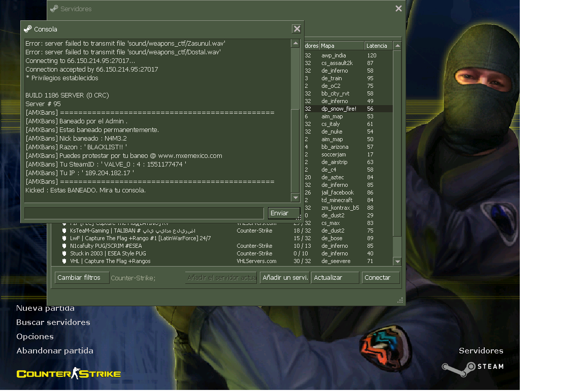The height and width of the screenshot is (392, 567).
Task: Click the VHLServers.com game cell in VHL row
Action: pos(256,261)
